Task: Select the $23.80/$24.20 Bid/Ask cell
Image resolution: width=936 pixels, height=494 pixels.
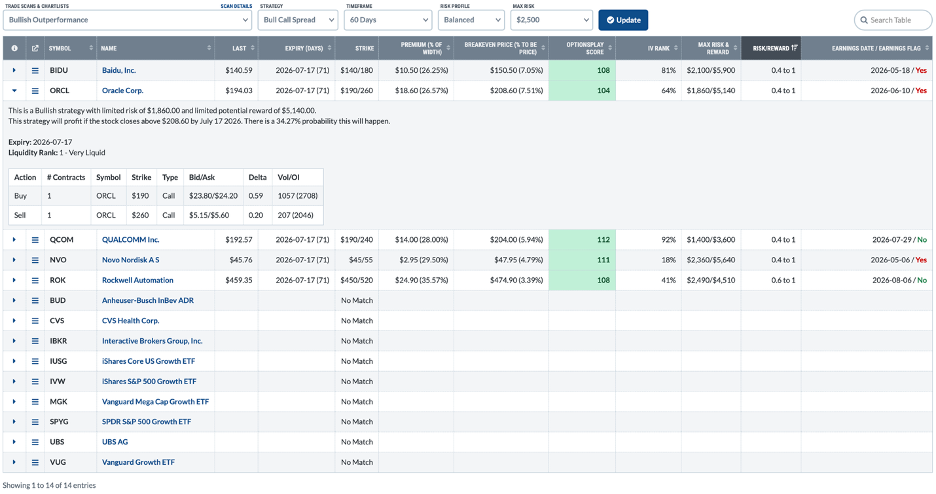Action: coord(214,196)
